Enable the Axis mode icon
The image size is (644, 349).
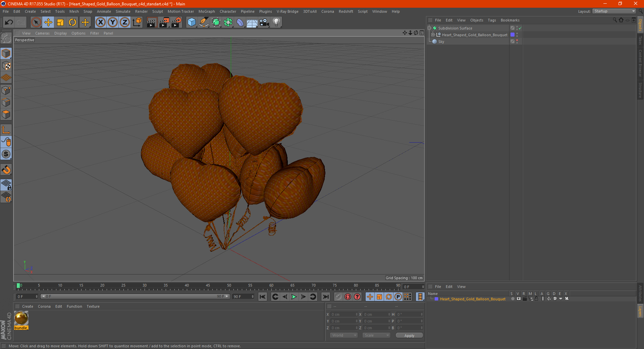pyautogui.click(x=6, y=130)
